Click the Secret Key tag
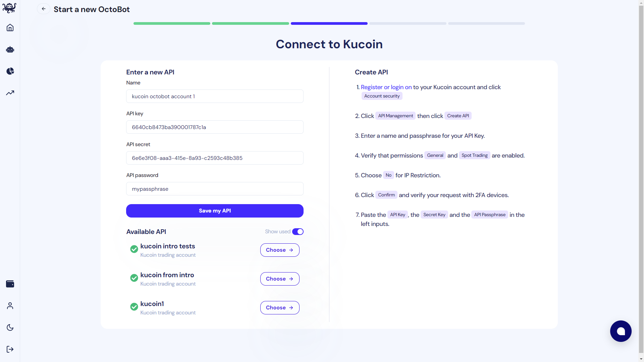Image resolution: width=644 pixels, height=362 pixels. click(434, 215)
